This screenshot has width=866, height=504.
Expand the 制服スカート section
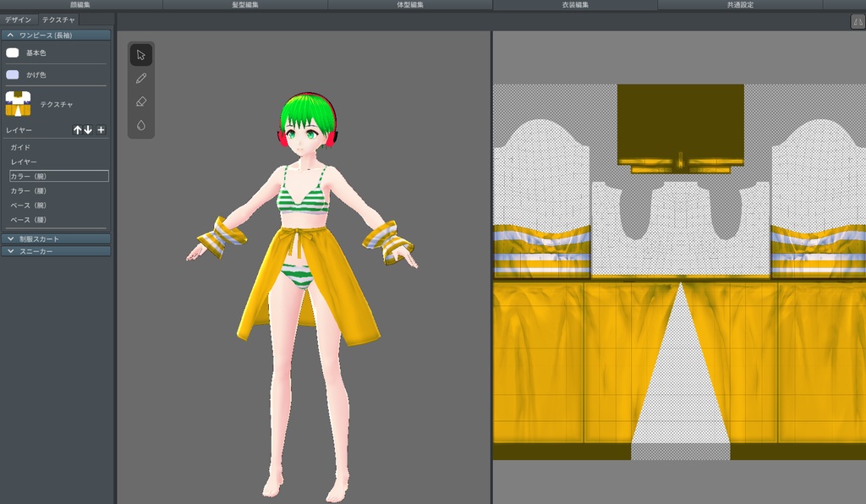tap(10, 239)
